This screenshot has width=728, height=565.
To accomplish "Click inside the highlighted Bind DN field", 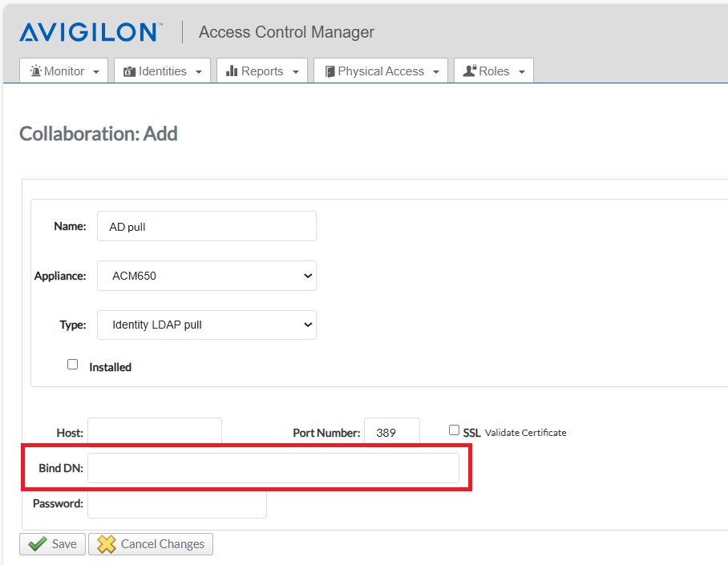I will pos(277,468).
